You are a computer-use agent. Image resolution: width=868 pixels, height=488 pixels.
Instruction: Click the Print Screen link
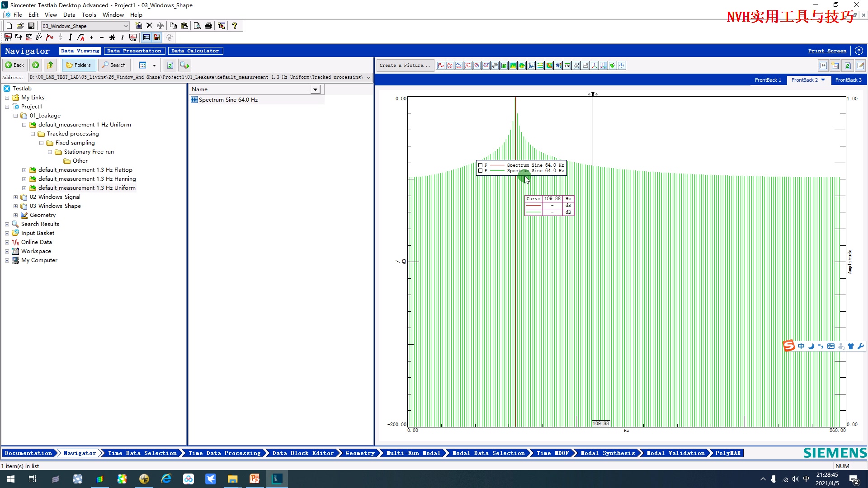[827, 51]
